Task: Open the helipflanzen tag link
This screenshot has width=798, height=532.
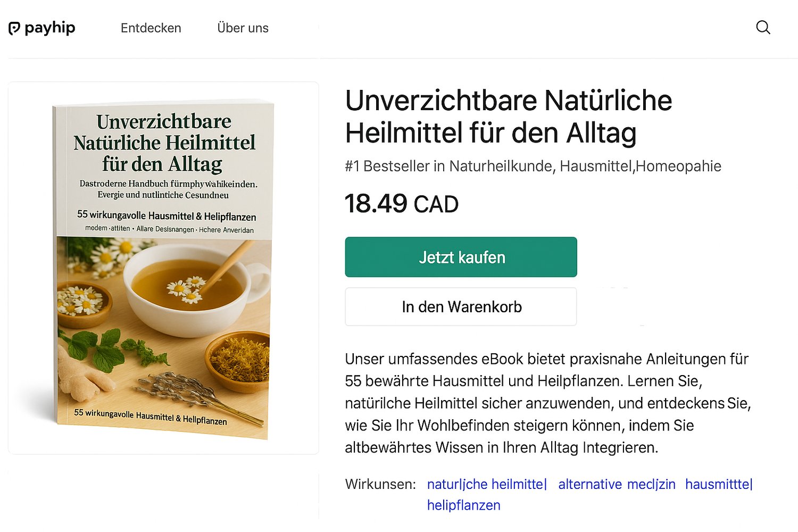Action: [463, 505]
